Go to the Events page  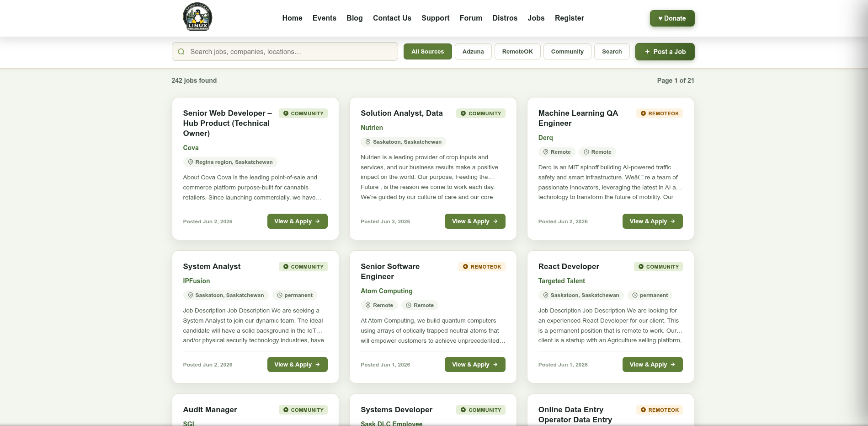coord(325,18)
